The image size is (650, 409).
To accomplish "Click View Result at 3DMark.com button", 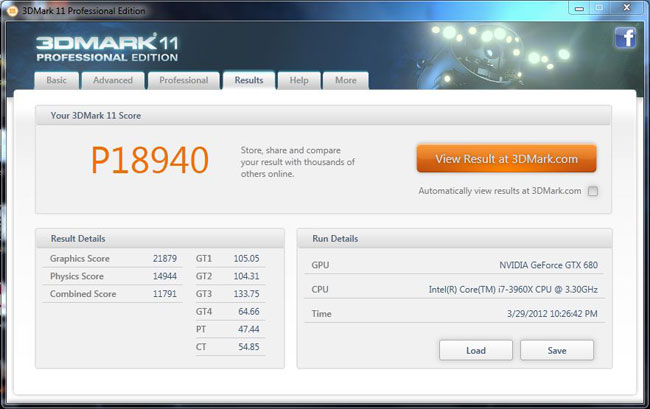I will pyautogui.click(x=506, y=158).
